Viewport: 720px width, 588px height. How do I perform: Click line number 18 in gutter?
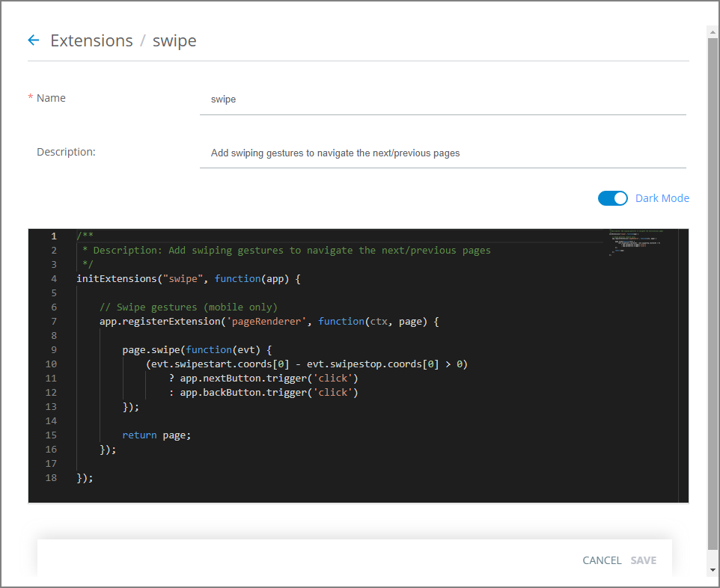(x=51, y=478)
